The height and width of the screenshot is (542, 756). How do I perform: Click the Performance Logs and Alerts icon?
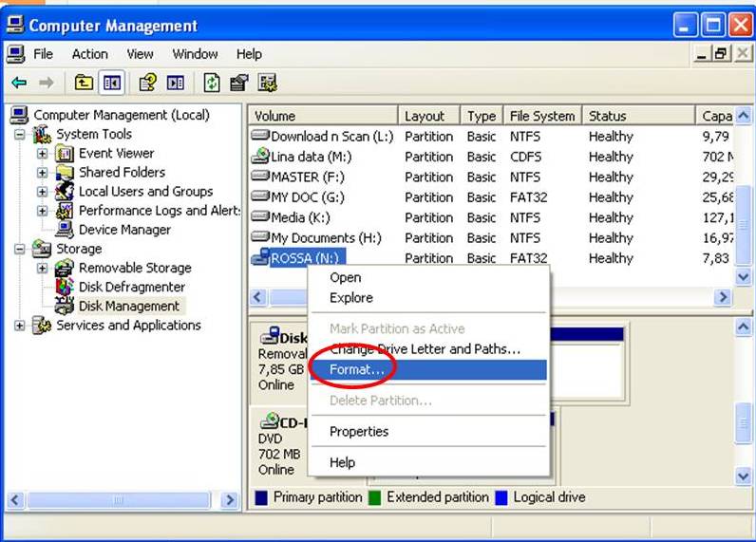tap(65, 211)
